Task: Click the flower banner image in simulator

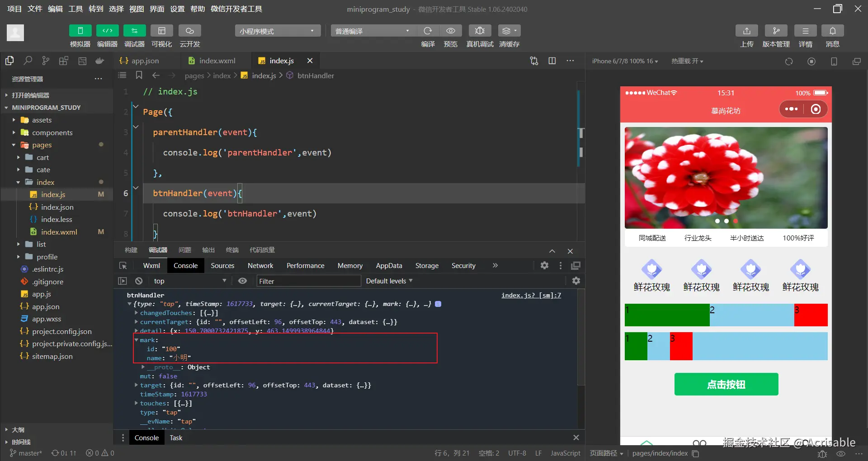Action: (x=726, y=178)
